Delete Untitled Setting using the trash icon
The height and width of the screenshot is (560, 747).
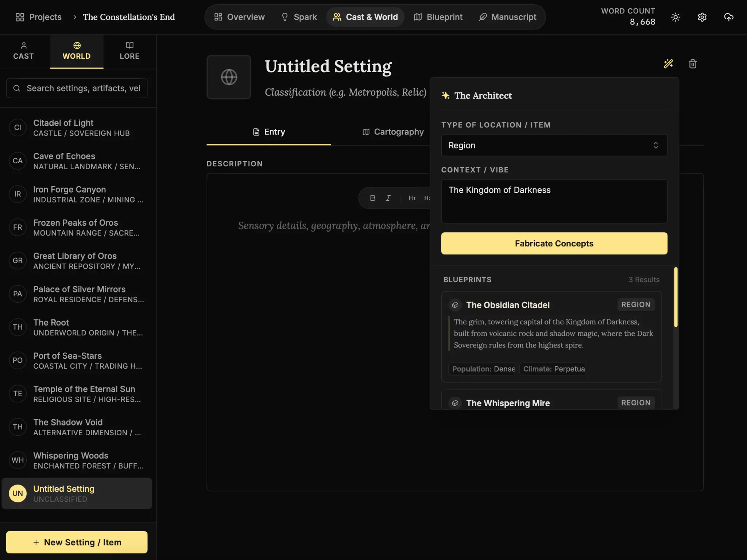pyautogui.click(x=693, y=64)
